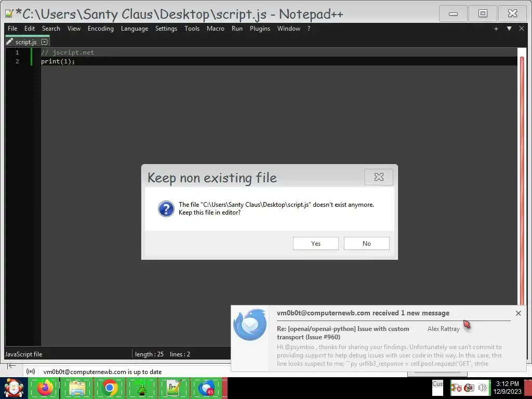This screenshot has height=399, width=532.
Task: Select the script.js tab
Action: click(x=26, y=42)
